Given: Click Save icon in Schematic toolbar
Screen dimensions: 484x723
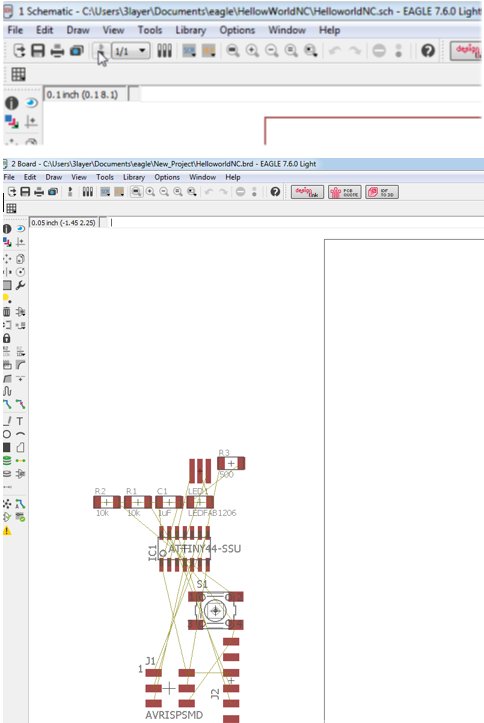Looking at the screenshot, I should [x=38, y=50].
